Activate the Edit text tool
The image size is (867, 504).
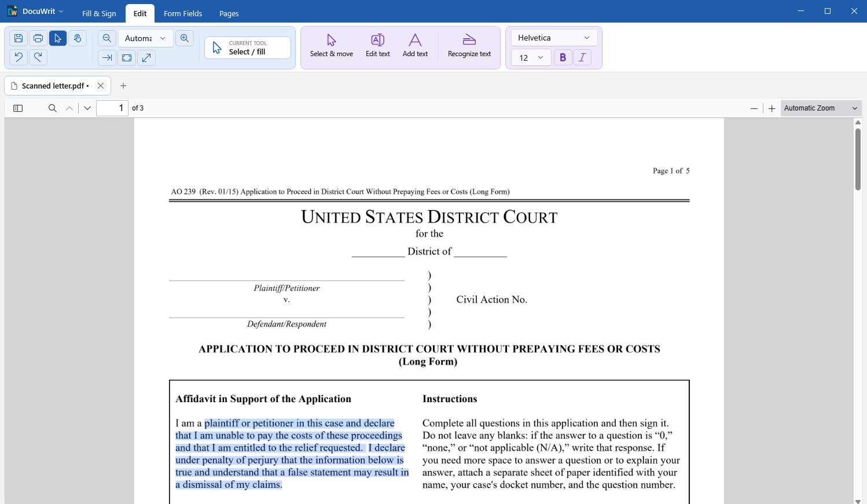click(x=378, y=46)
